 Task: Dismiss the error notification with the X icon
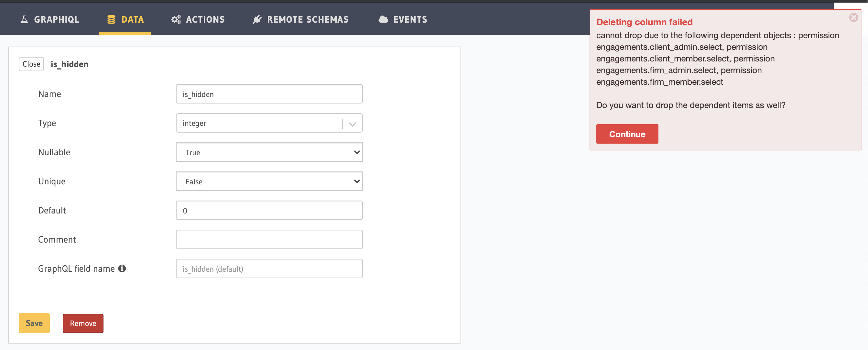click(x=853, y=17)
